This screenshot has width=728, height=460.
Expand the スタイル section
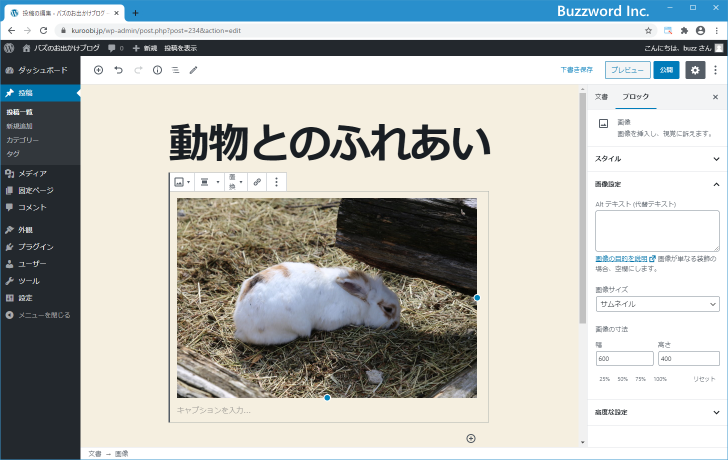click(657, 159)
